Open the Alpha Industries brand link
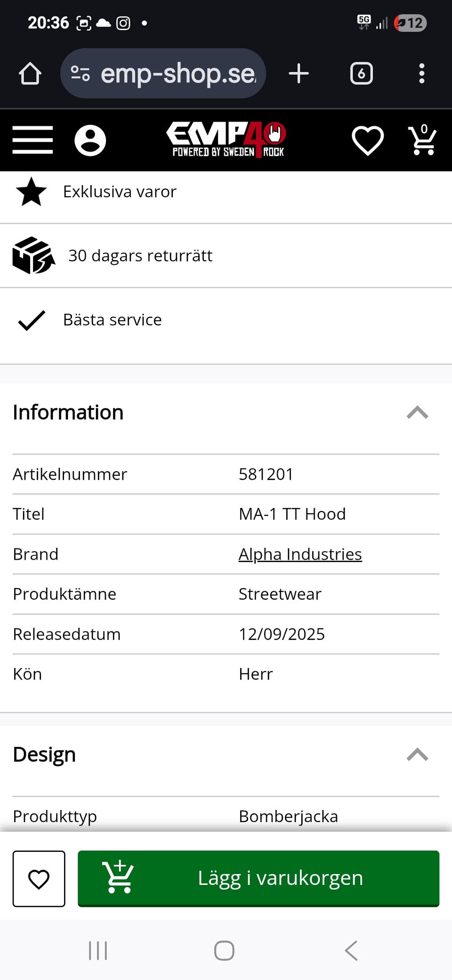This screenshot has width=452, height=980. coord(300,554)
